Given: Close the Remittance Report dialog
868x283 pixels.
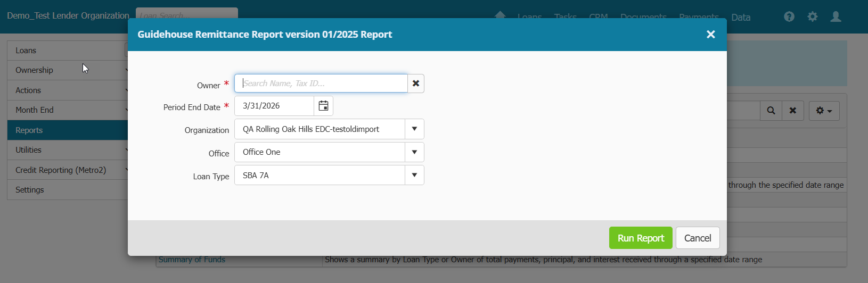Looking at the screenshot, I should point(710,35).
